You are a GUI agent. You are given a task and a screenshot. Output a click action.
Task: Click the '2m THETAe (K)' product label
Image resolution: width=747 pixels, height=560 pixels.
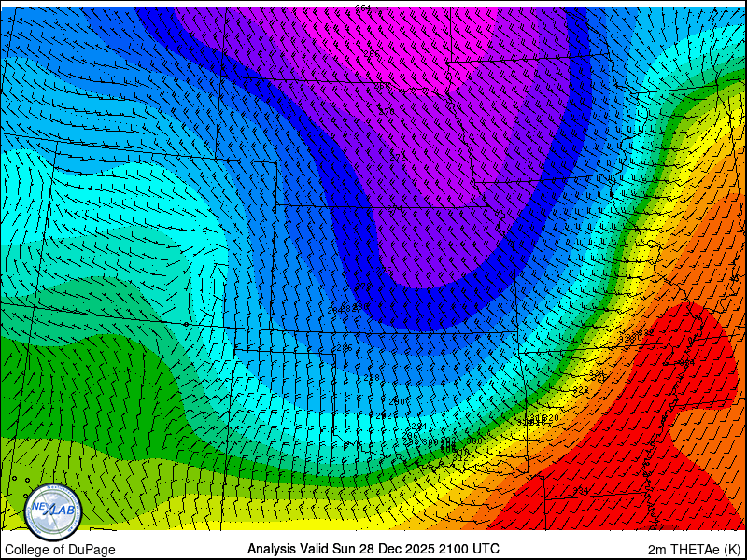[x=695, y=550]
